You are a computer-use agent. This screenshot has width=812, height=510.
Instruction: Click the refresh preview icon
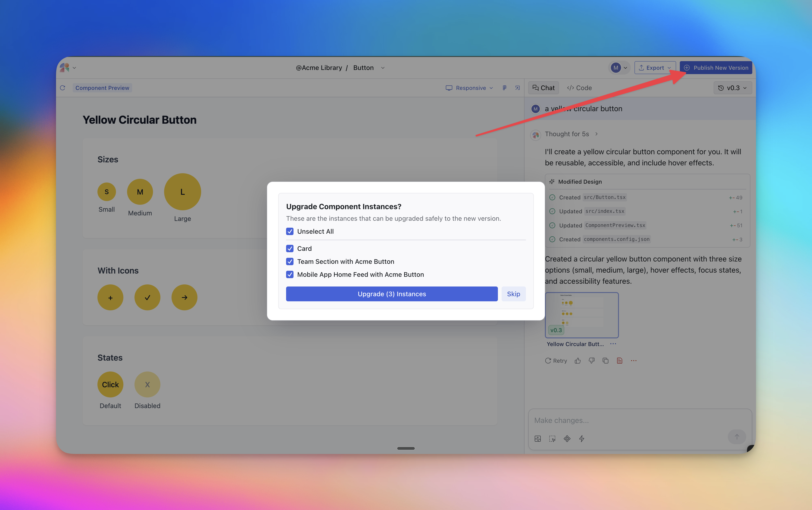pos(63,88)
